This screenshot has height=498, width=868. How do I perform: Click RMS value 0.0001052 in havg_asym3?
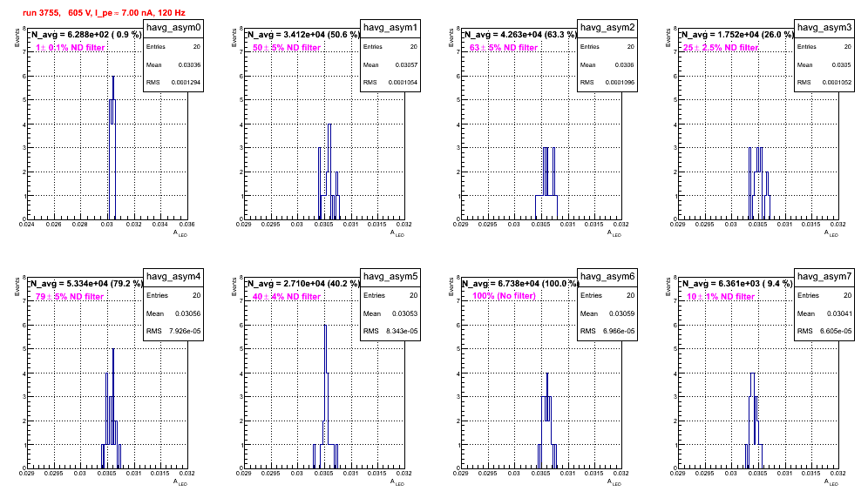pos(837,83)
